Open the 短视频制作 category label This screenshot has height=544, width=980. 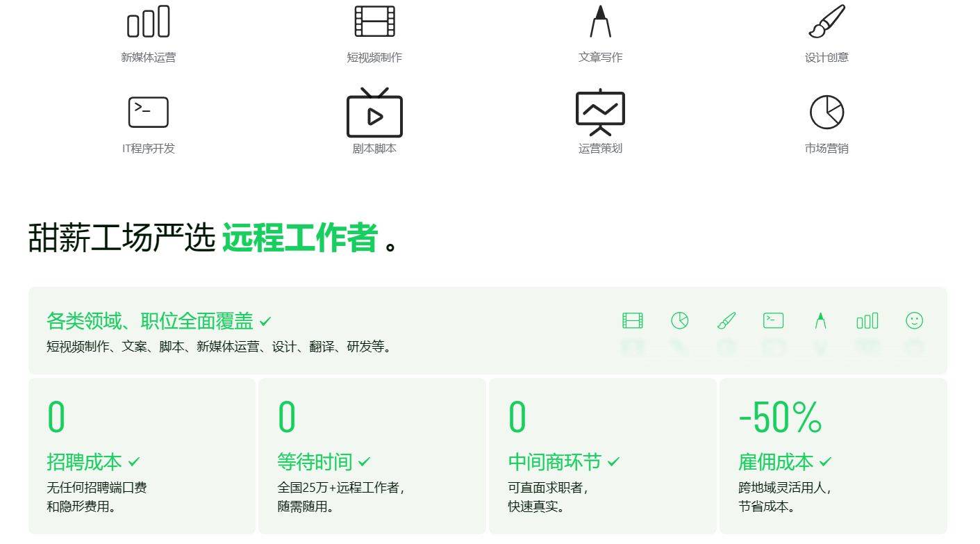pos(374,58)
